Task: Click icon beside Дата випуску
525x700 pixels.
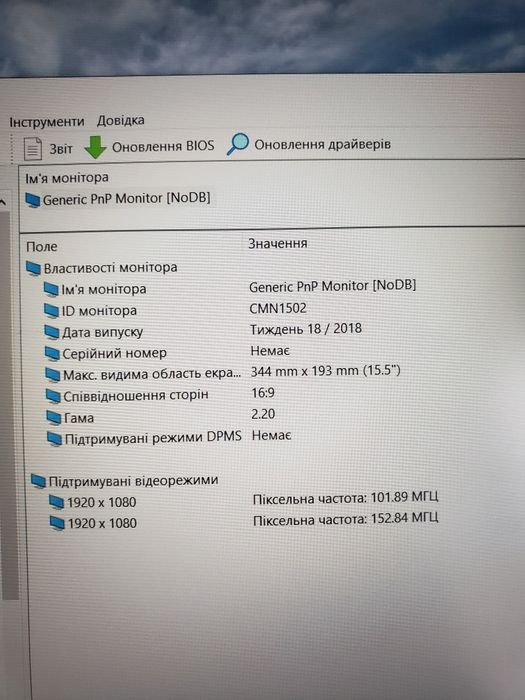Action: click(52, 332)
